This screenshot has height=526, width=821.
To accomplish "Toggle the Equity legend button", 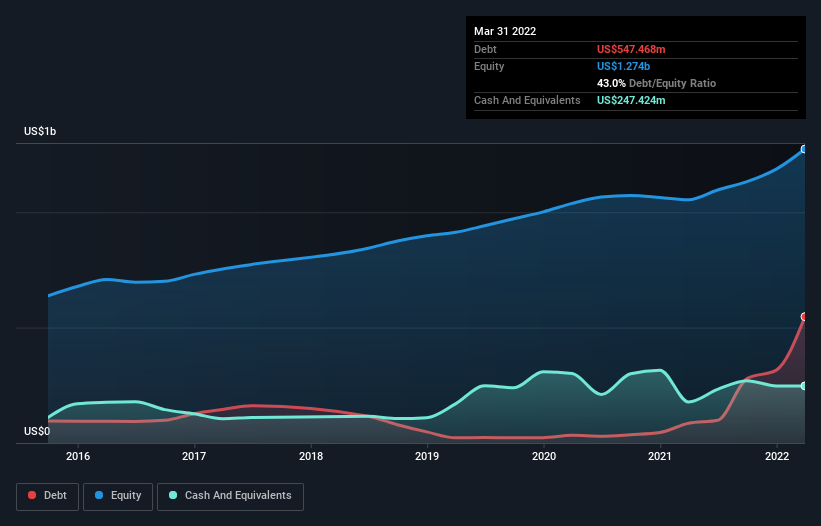I will 118,496.
